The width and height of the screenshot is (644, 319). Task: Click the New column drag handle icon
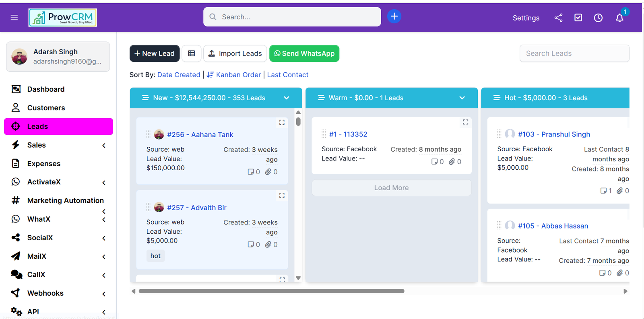point(145,98)
